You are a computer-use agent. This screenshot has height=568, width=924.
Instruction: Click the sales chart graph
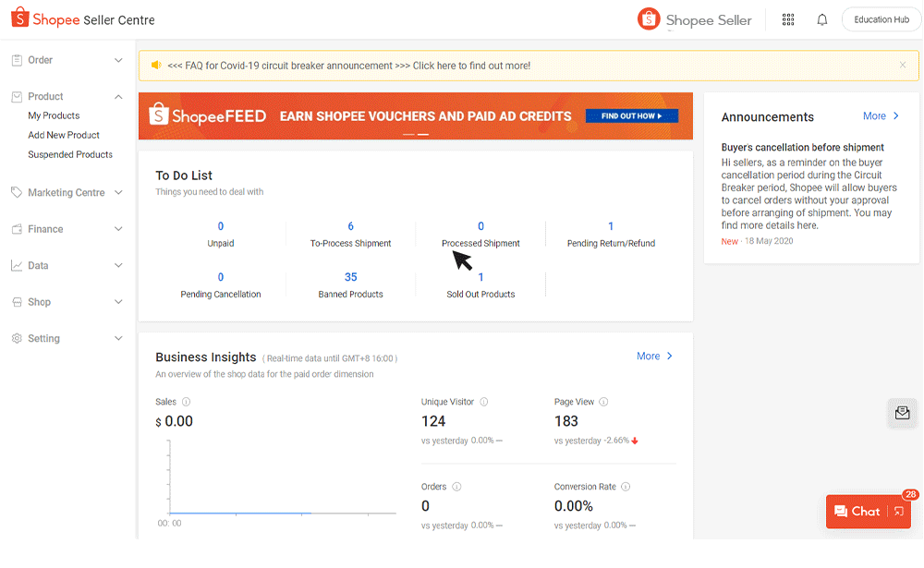[282, 478]
